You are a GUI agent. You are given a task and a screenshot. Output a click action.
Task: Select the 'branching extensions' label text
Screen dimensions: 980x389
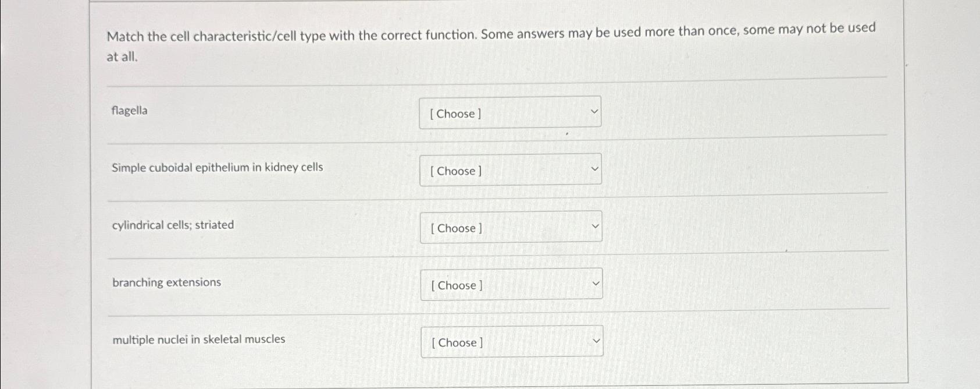click(x=166, y=282)
